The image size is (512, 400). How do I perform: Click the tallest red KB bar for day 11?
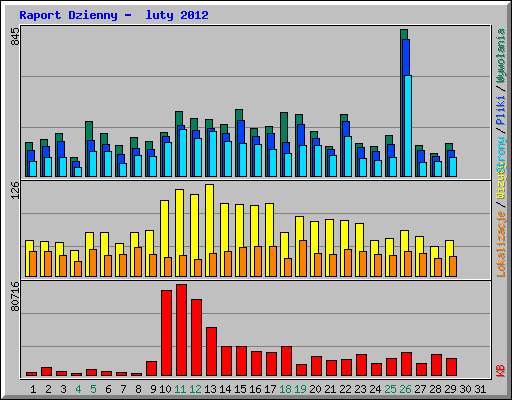(x=181, y=330)
